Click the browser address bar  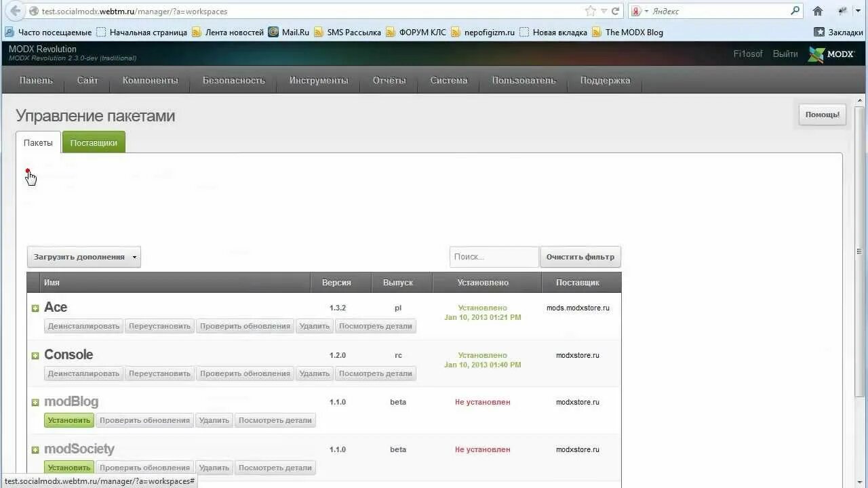click(305, 11)
